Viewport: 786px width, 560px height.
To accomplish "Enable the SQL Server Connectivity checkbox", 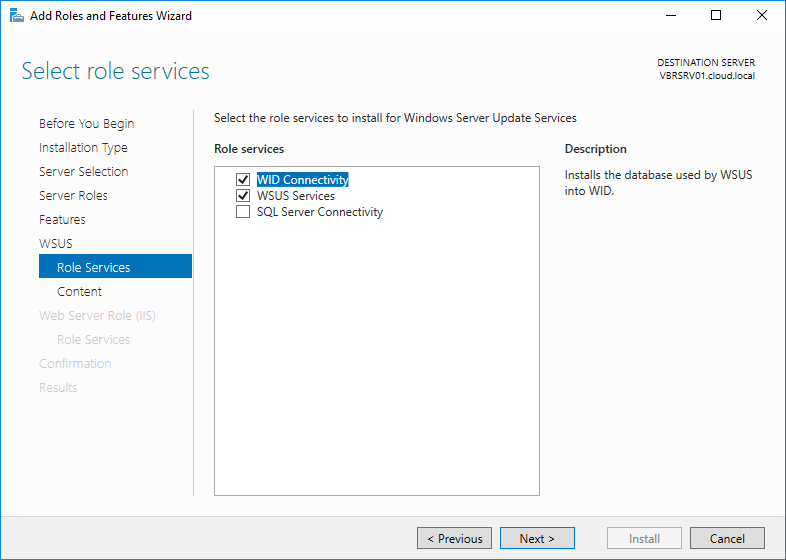I will click(x=243, y=212).
